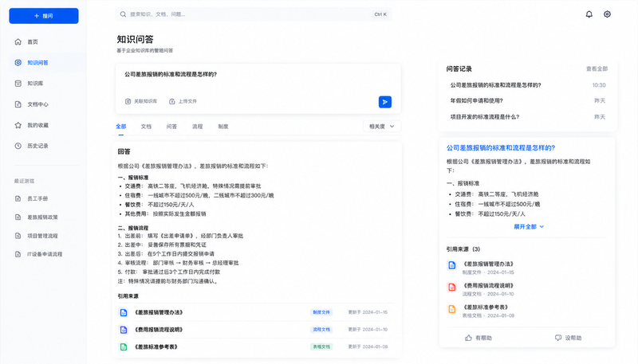Viewport: 638px width, 364px height.
Task: Click the 表格文档 tag
Action: (321, 347)
